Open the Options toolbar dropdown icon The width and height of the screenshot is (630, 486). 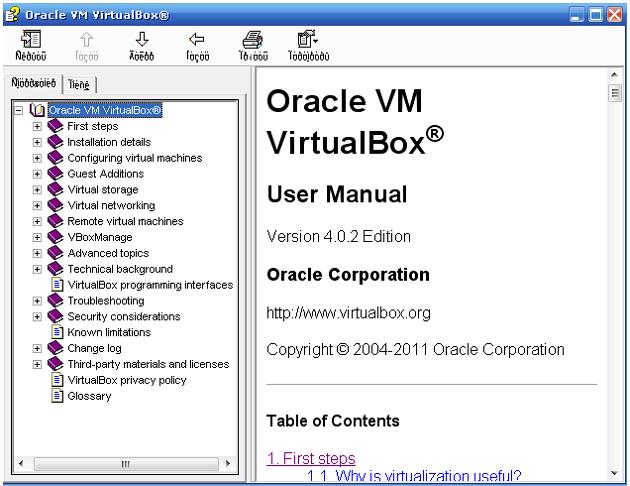tap(307, 39)
